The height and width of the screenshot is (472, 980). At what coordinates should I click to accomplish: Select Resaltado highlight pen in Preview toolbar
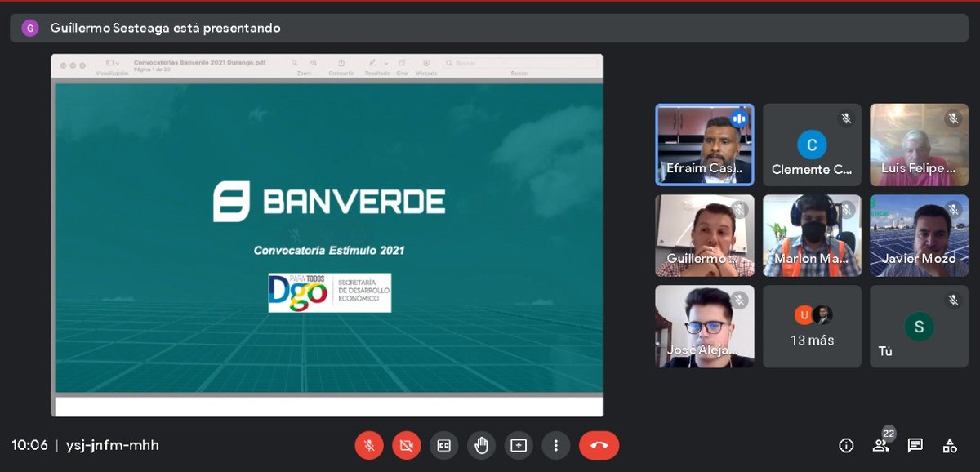372,63
